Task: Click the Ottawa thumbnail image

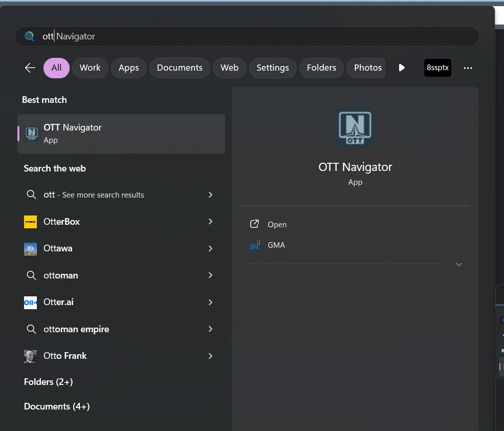Action: (x=30, y=249)
